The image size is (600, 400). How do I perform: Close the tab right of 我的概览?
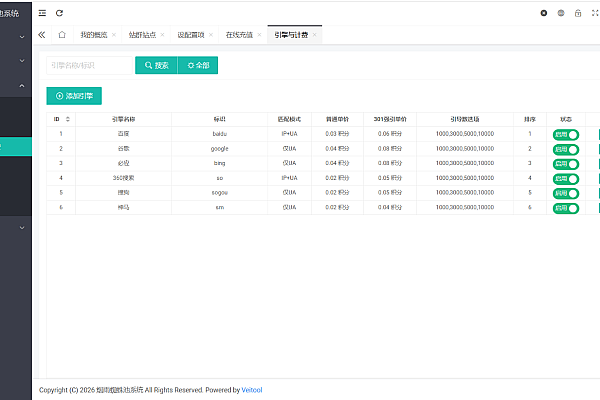coord(162,35)
